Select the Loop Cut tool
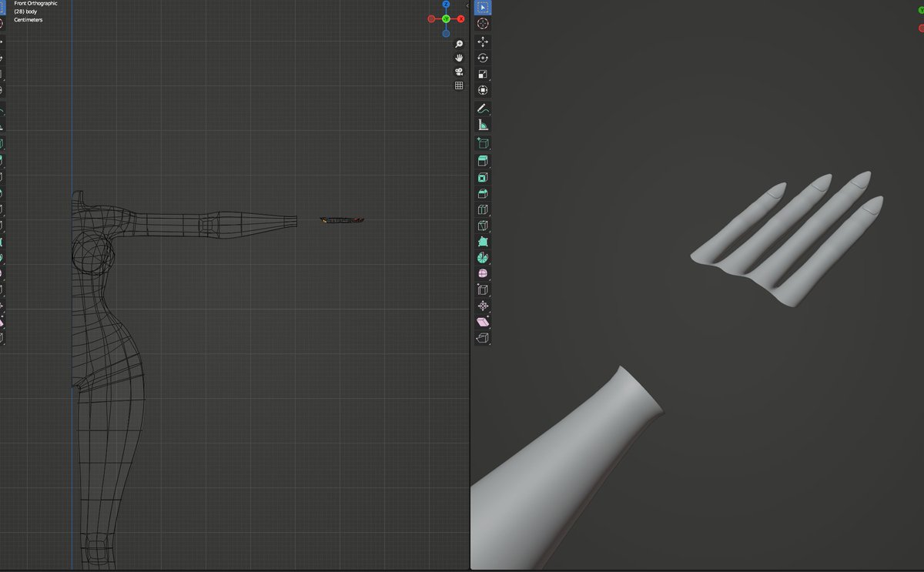Screen dimensions: 924x572 (x=483, y=209)
